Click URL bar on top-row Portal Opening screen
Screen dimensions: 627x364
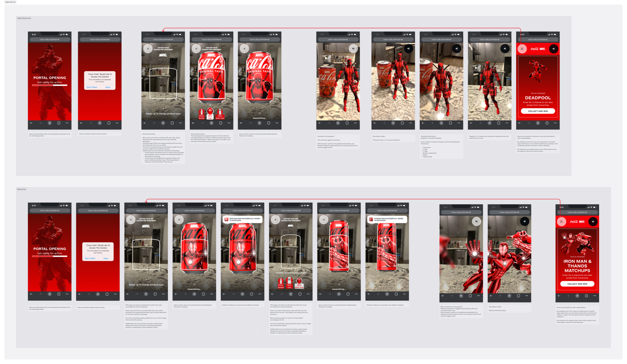[50, 40]
